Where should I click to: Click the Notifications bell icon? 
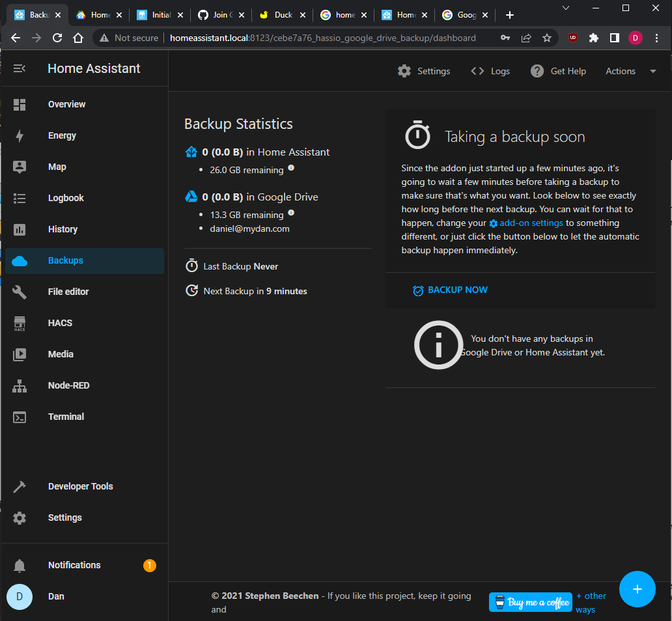pyautogui.click(x=20, y=565)
